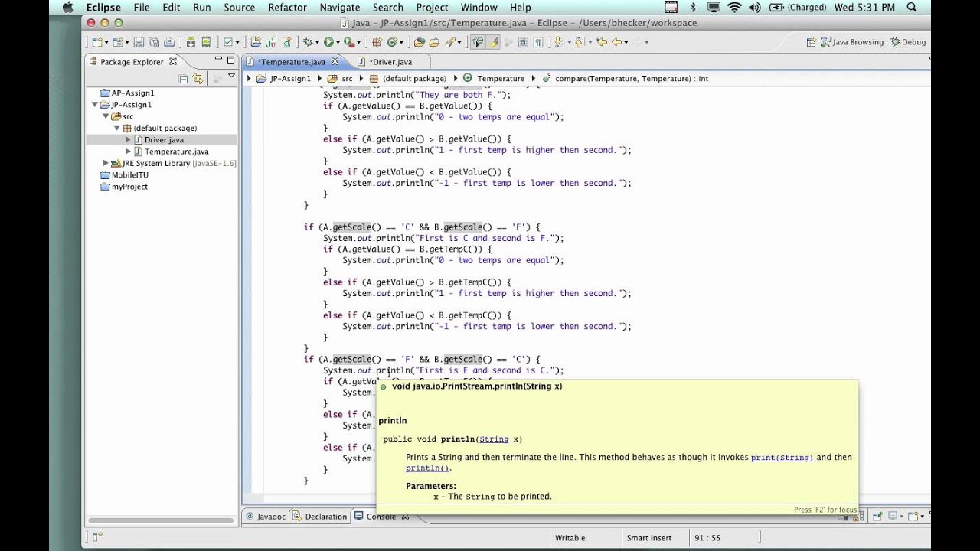Expand the Temperature.java tree node
Screen dimensions: 980x551
[128, 152]
